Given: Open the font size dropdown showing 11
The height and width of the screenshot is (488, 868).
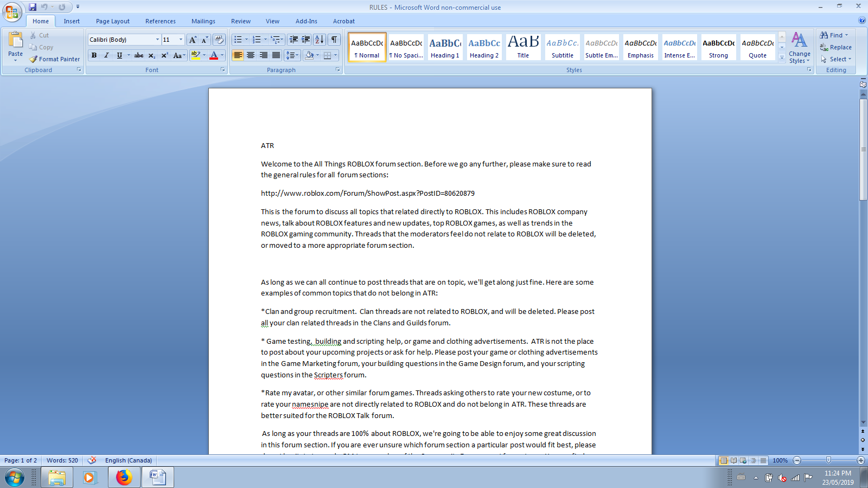Looking at the screenshot, I should (181, 40).
